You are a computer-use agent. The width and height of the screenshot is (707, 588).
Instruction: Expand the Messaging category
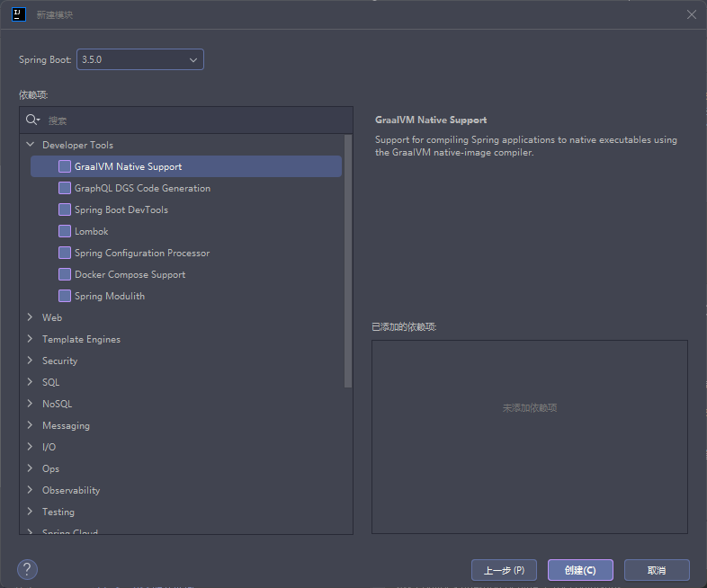pos(31,425)
